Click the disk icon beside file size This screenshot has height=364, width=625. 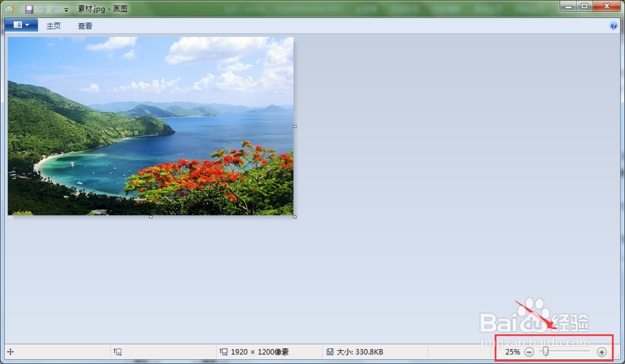coord(330,352)
